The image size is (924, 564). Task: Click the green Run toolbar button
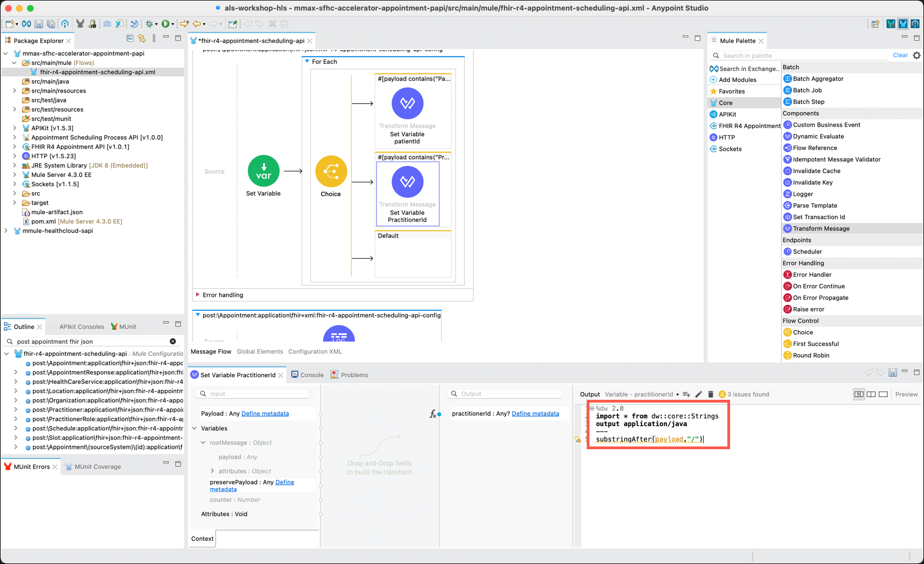click(x=165, y=24)
